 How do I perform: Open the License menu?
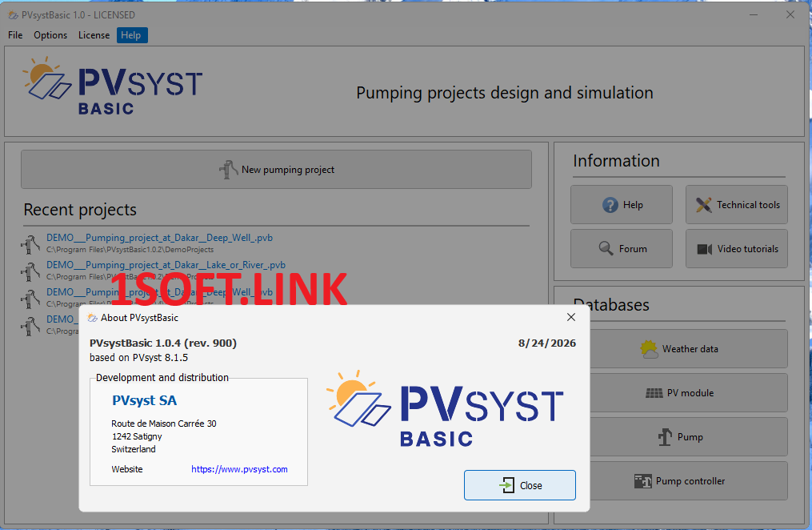[x=94, y=35]
